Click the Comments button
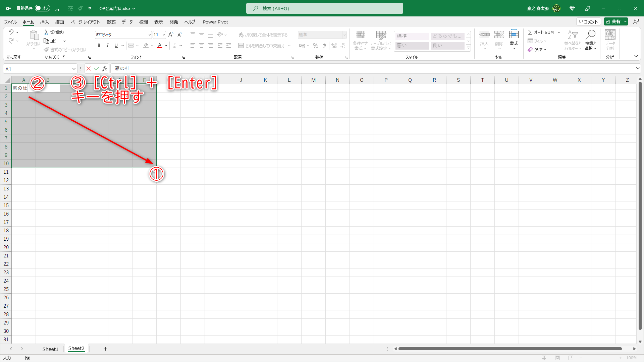This screenshot has height=362, width=644. [588, 22]
